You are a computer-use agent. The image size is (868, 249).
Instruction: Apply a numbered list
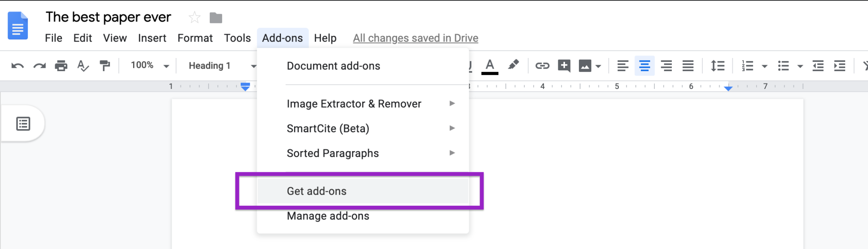pos(747,66)
